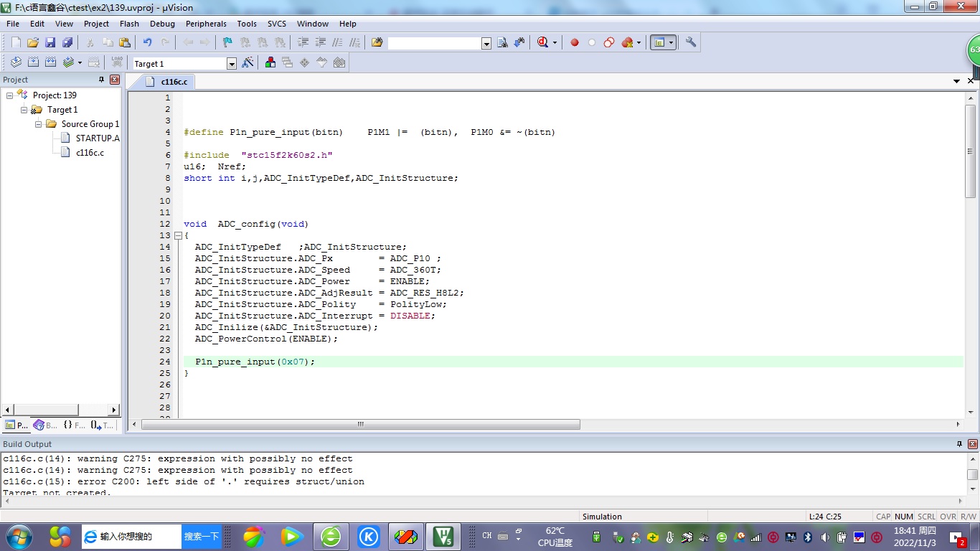Expand search box dropdown arrow
Viewport: 980px width, 551px height.
point(486,44)
